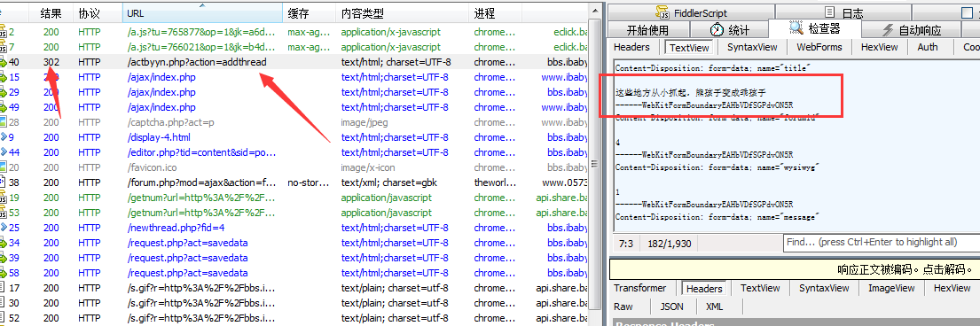Open the 开始使用 tab
This screenshot has height=326, width=980.
click(x=648, y=29)
